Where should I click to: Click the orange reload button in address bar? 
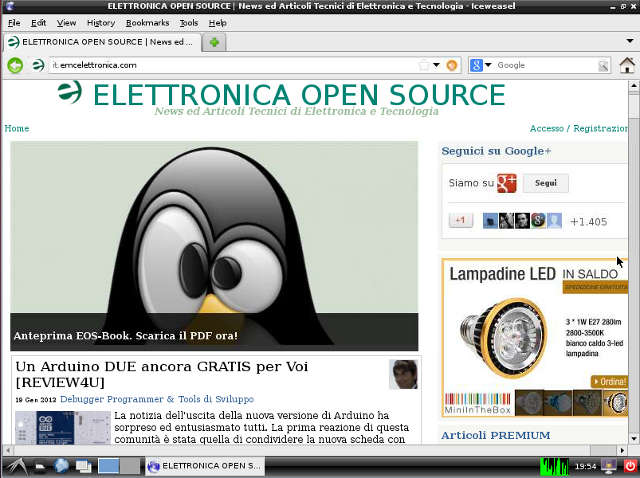pyautogui.click(x=452, y=65)
